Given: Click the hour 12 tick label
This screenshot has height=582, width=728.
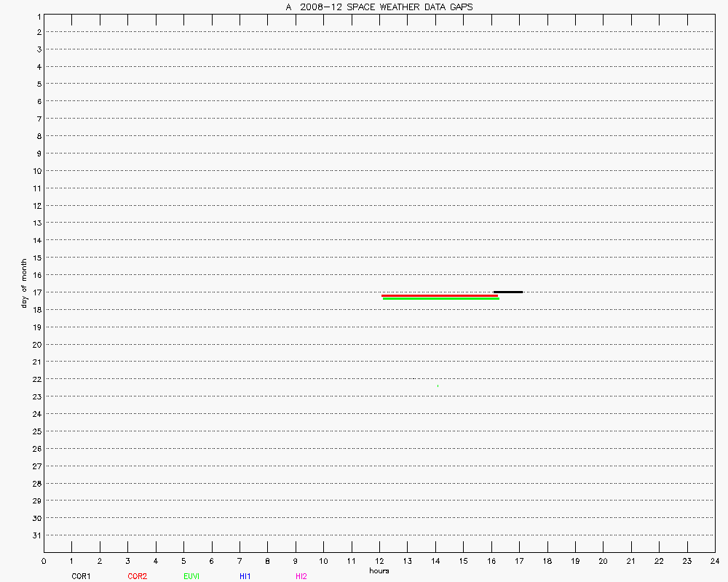Looking at the screenshot, I should pos(379,561).
